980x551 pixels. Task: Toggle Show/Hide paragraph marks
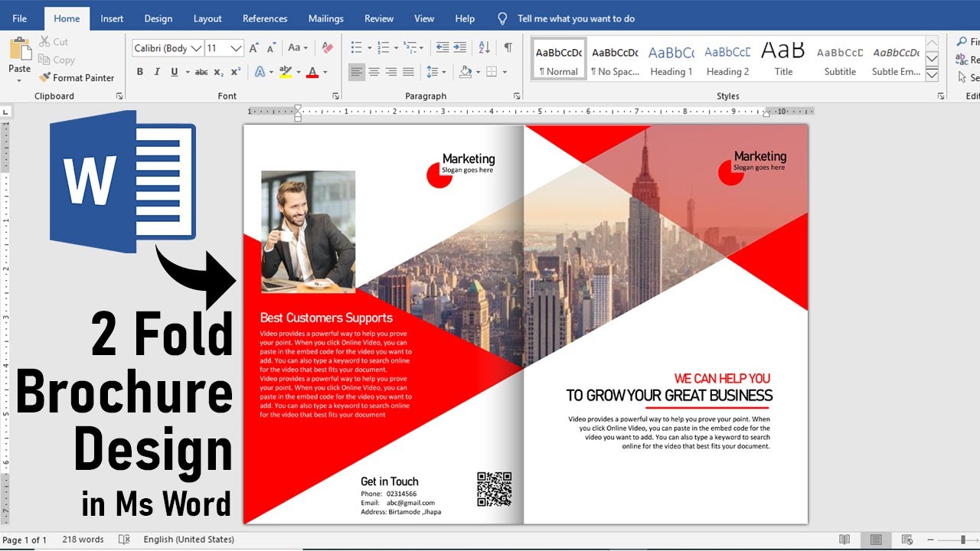508,48
